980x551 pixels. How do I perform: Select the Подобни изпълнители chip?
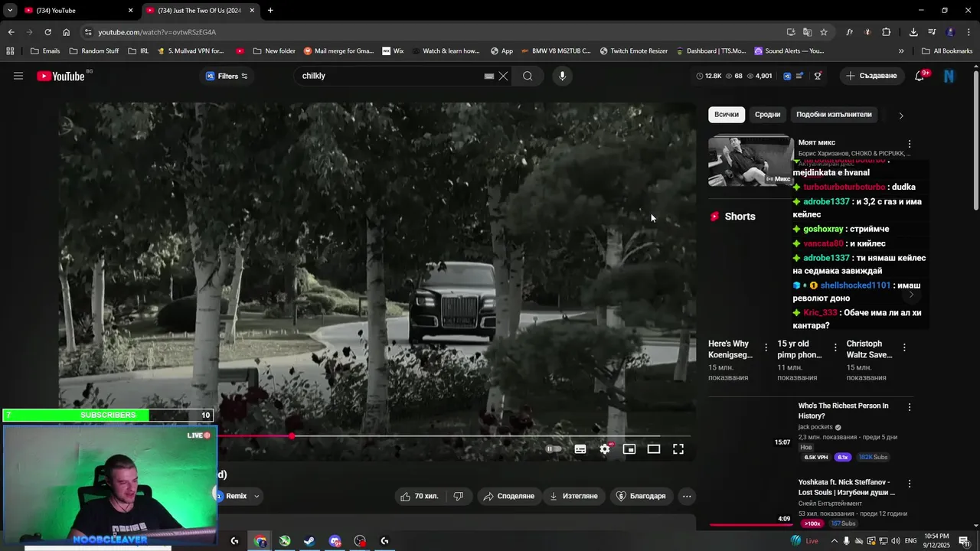pos(834,114)
